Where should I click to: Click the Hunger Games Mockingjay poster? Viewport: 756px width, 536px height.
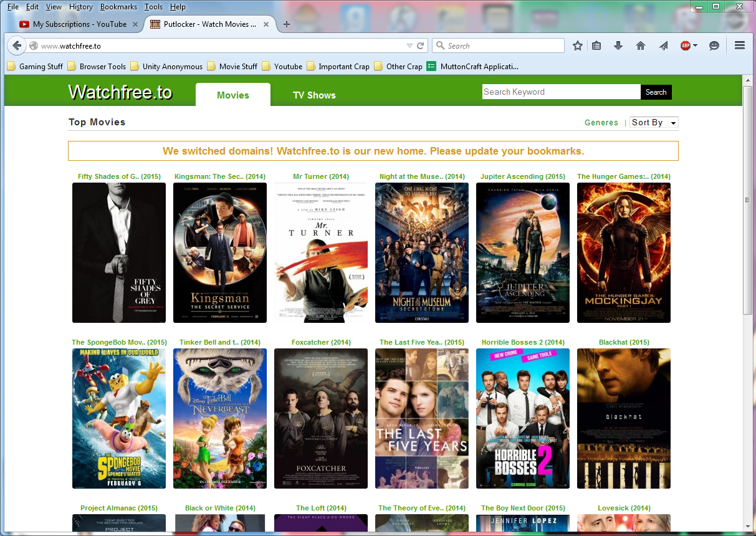(624, 252)
